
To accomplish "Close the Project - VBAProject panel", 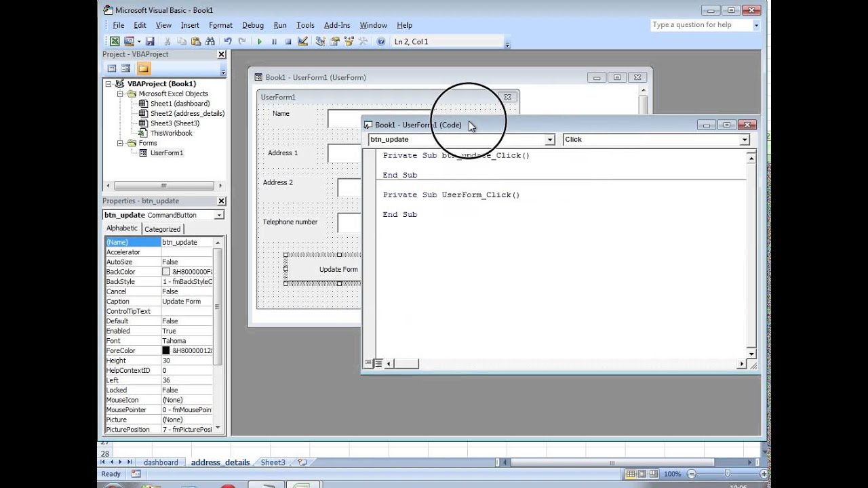I will [221, 54].
